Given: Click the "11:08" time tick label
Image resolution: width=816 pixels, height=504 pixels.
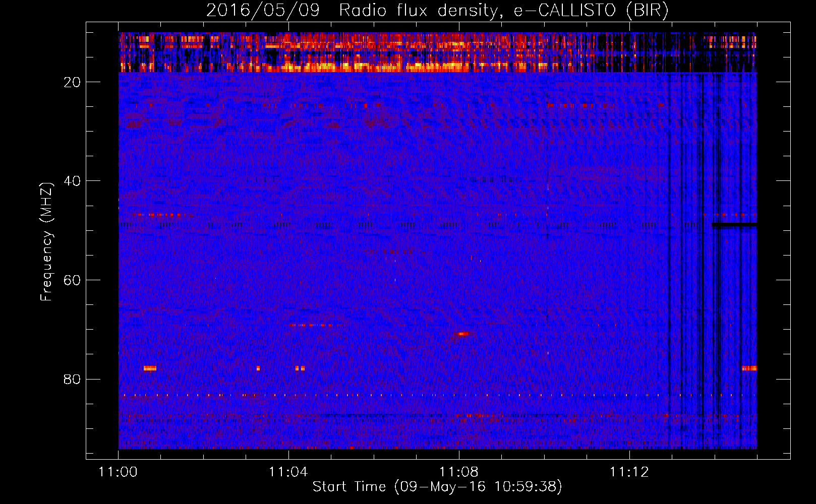Looking at the screenshot, I should 459,472.
